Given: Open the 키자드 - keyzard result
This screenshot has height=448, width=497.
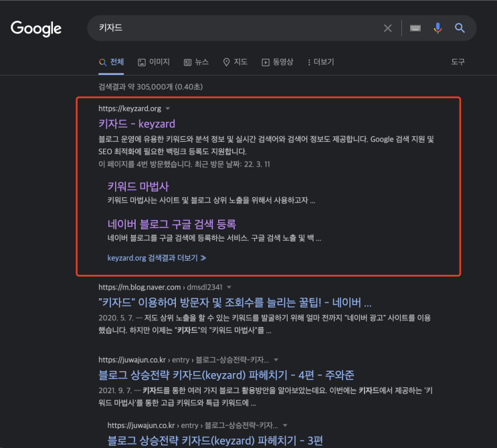Looking at the screenshot, I should (136, 124).
